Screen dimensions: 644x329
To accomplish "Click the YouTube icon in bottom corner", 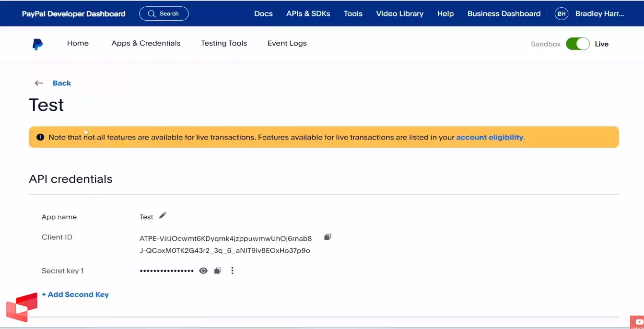I will [638, 322].
